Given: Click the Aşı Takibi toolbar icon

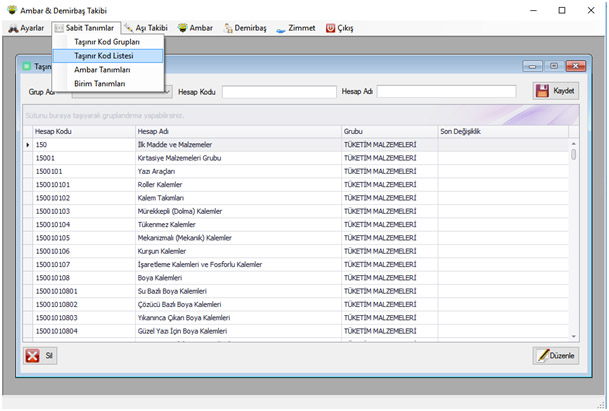Looking at the screenshot, I should point(129,28).
